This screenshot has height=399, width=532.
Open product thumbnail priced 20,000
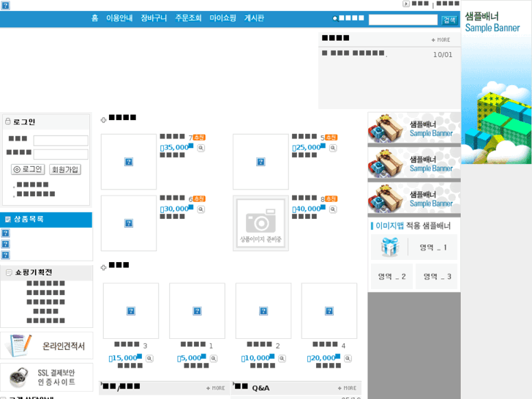tap(329, 310)
